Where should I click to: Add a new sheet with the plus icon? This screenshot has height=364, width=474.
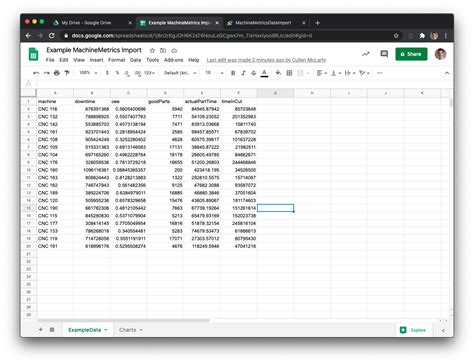41,330
